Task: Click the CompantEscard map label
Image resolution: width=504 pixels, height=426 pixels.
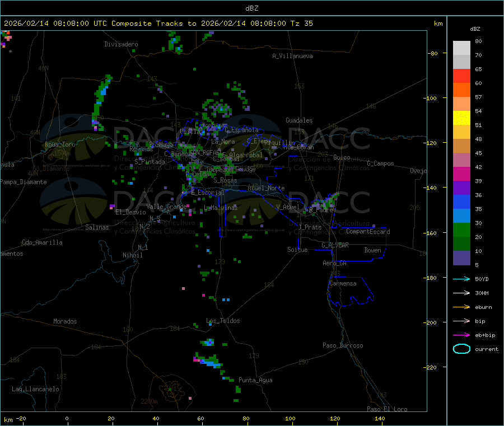Action: [x=368, y=232]
